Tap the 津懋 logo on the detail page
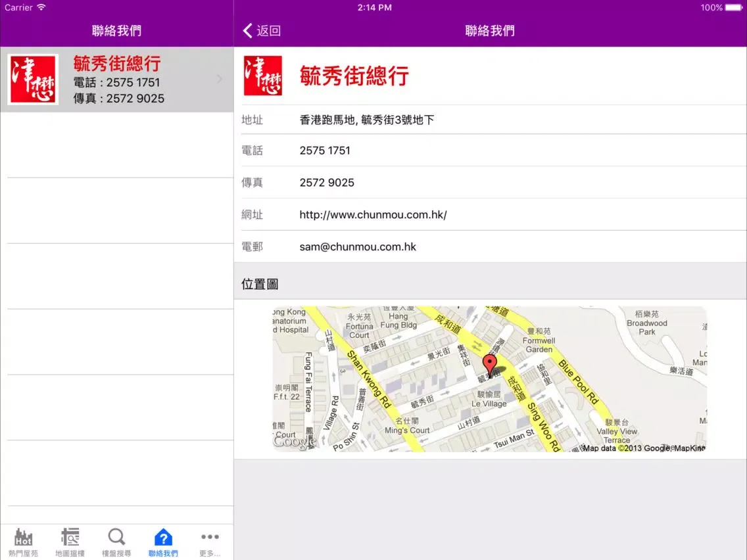The width and height of the screenshot is (747, 560). coord(263,77)
